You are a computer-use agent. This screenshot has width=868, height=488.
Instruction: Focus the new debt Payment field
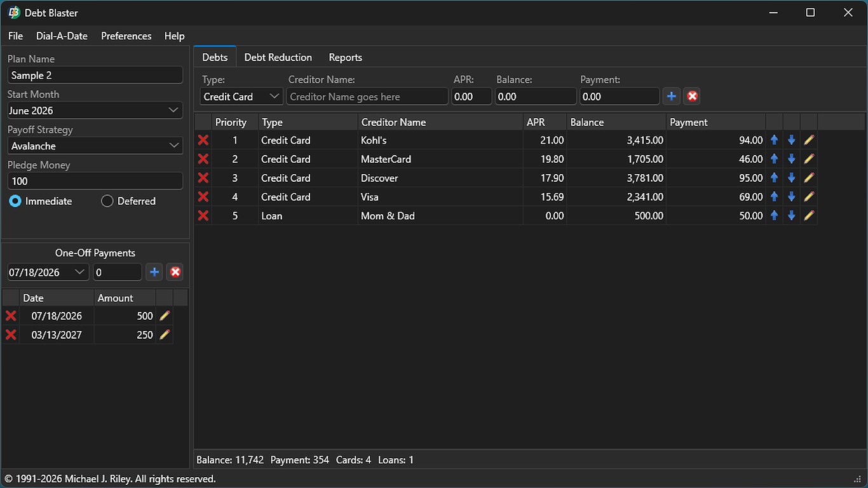click(620, 97)
